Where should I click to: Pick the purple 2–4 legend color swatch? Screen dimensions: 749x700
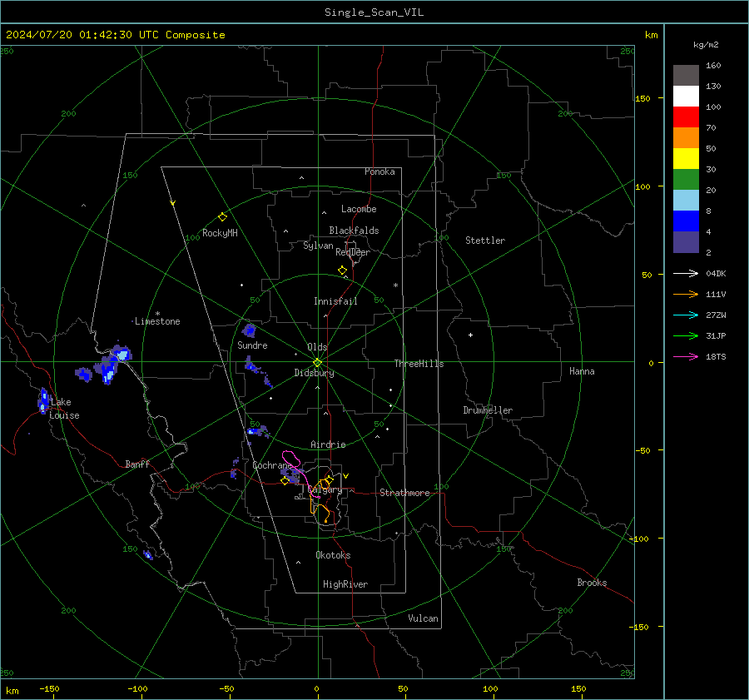tap(686, 241)
